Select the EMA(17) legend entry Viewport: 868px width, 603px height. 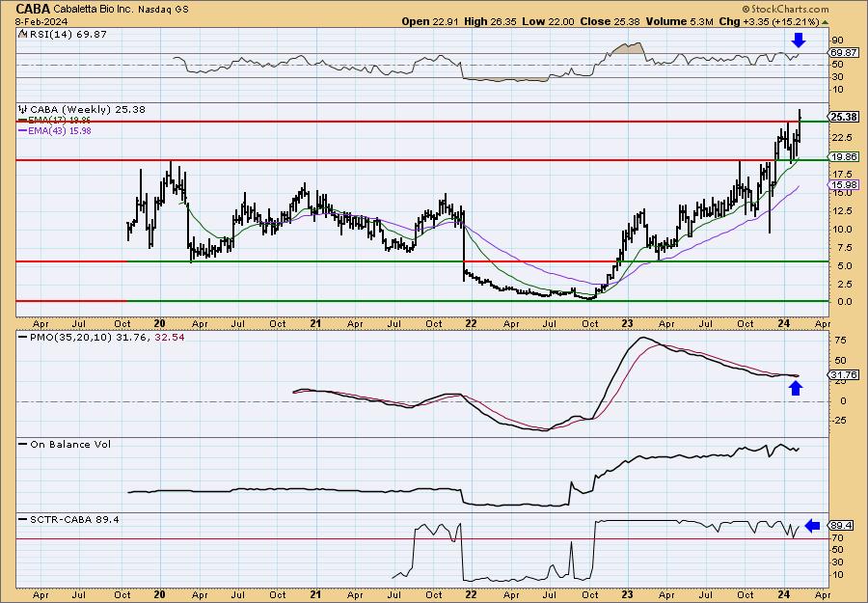(x=54, y=121)
